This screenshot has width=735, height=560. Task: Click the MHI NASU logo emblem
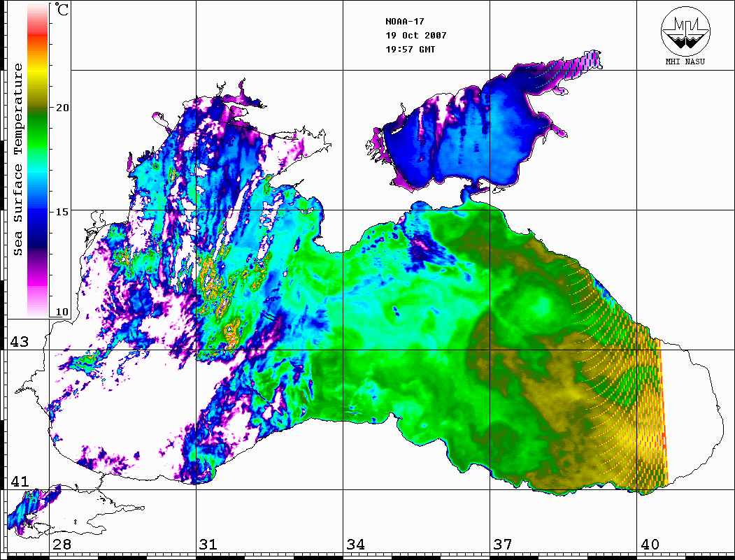685,31
